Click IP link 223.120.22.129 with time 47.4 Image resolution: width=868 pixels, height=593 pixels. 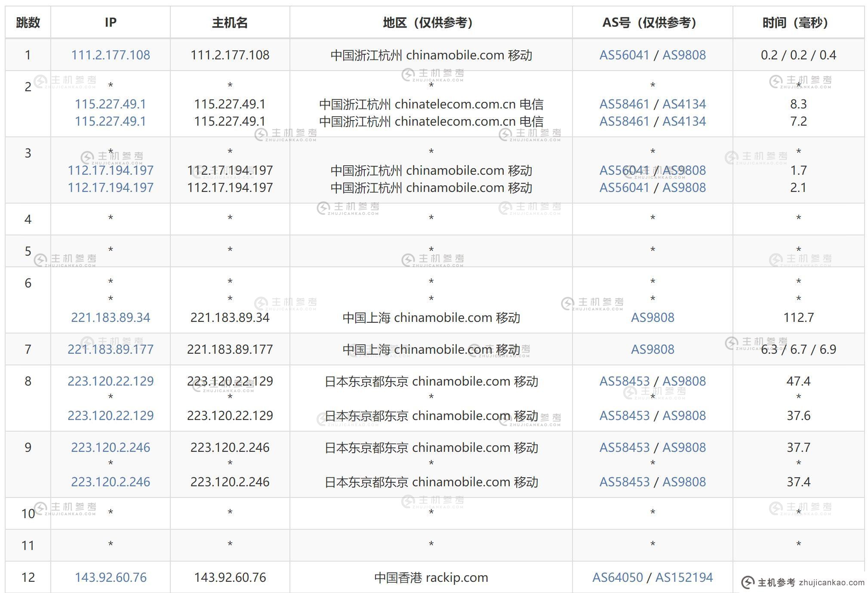[111, 381]
